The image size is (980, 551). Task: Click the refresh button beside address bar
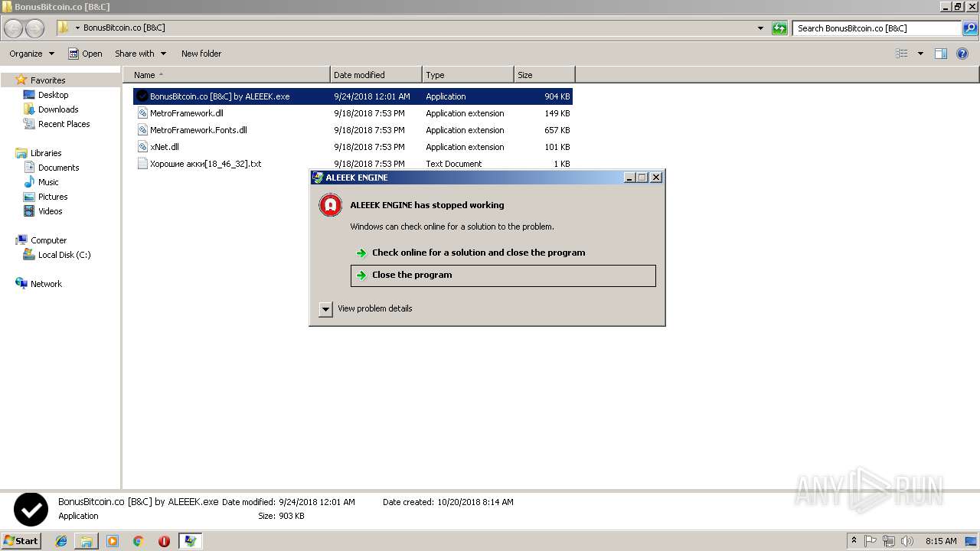coord(779,28)
